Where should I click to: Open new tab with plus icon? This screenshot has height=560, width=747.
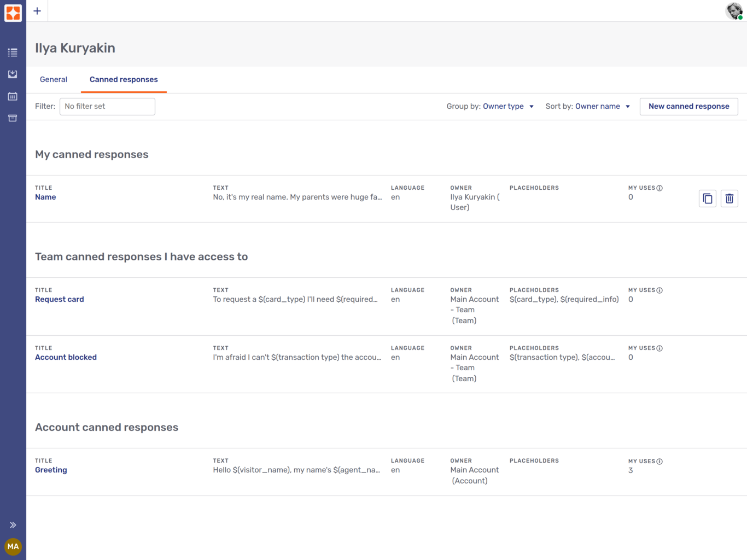point(37,11)
